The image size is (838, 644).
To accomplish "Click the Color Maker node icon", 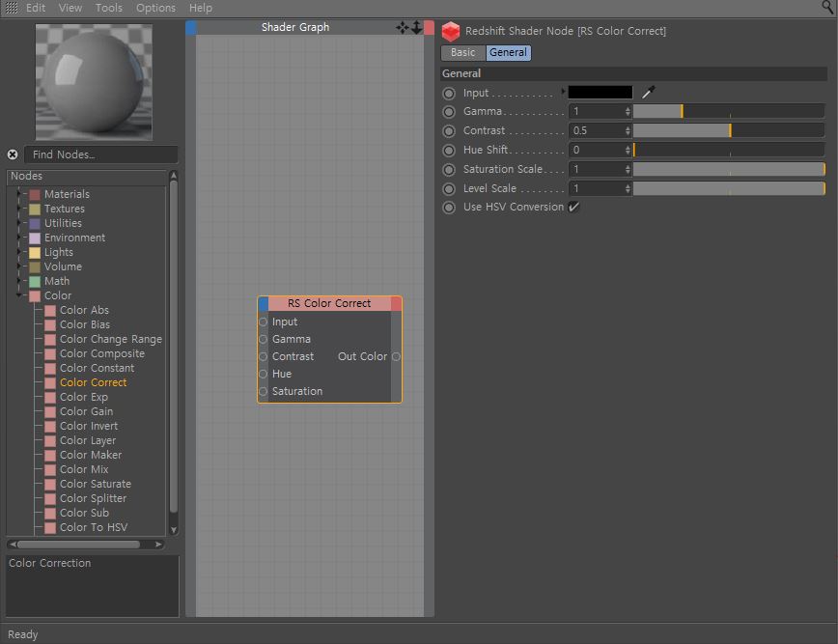I will pyautogui.click(x=50, y=456).
